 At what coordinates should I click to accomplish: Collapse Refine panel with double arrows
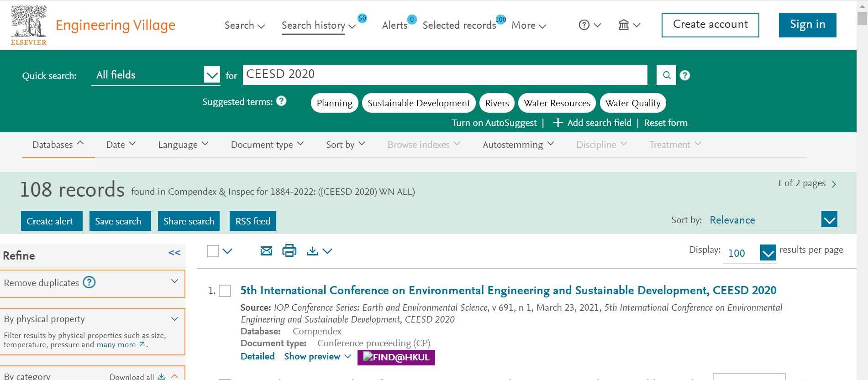click(x=174, y=253)
